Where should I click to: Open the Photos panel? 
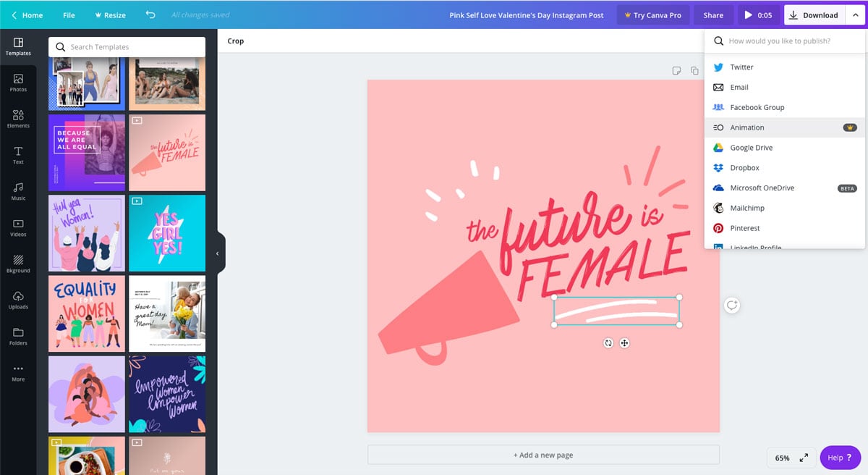pyautogui.click(x=18, y=83)
